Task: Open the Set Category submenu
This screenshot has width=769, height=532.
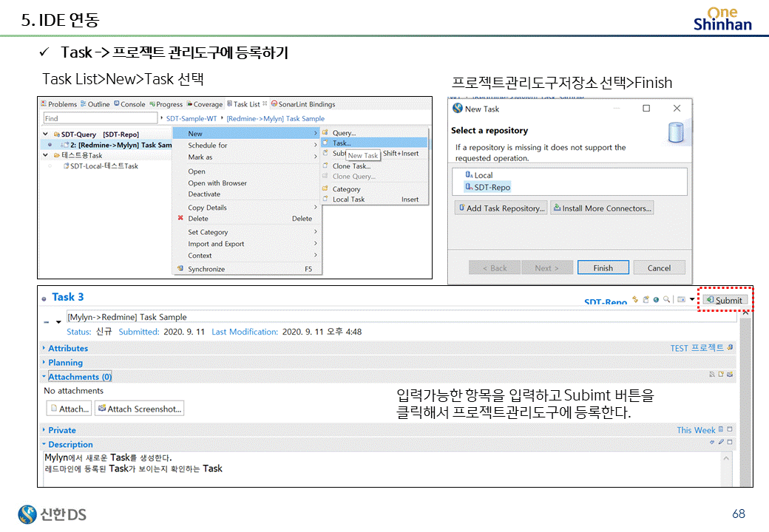Action: tap(247, 232)
